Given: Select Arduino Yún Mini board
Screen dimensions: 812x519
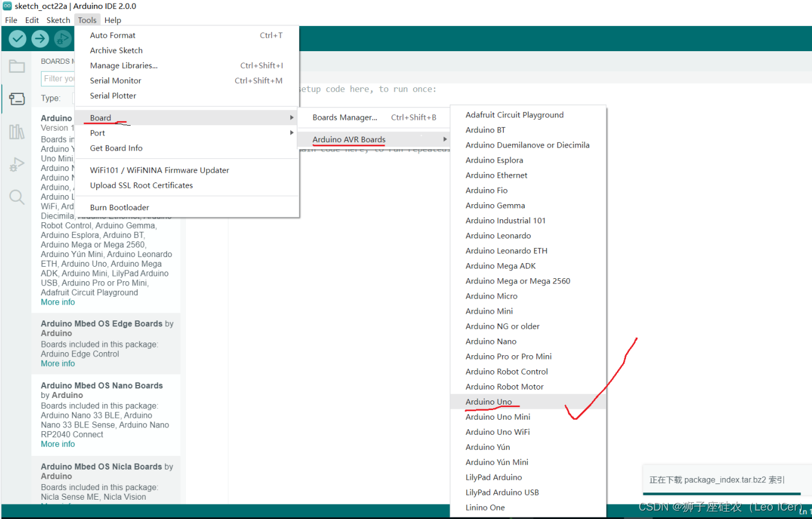Looking at the screenshot, I should [x=528, y=462].
